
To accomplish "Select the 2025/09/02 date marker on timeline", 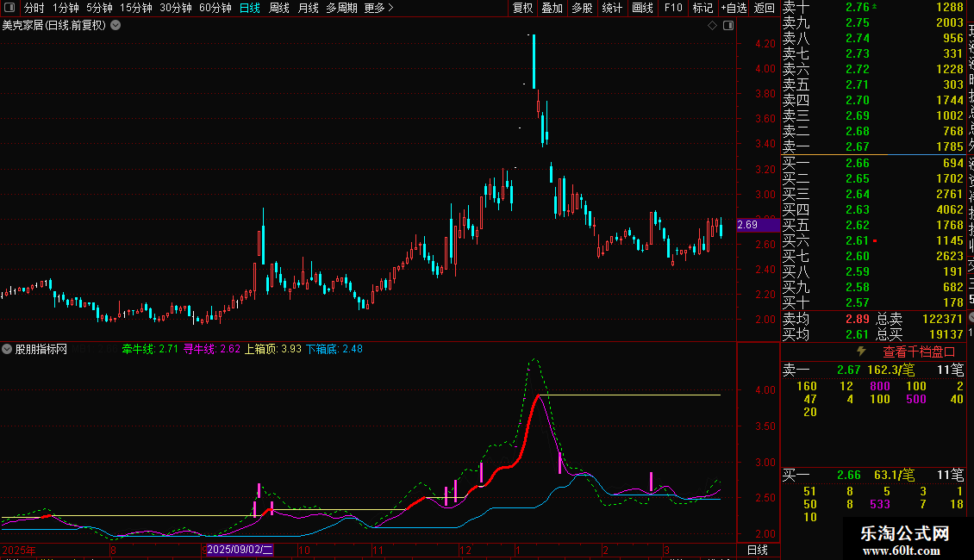I will click(x=240, y=550).
